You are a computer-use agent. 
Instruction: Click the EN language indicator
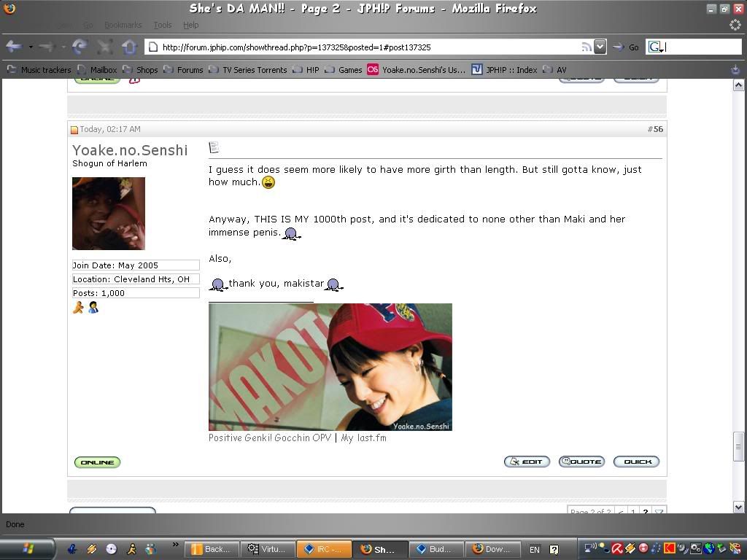535,550
